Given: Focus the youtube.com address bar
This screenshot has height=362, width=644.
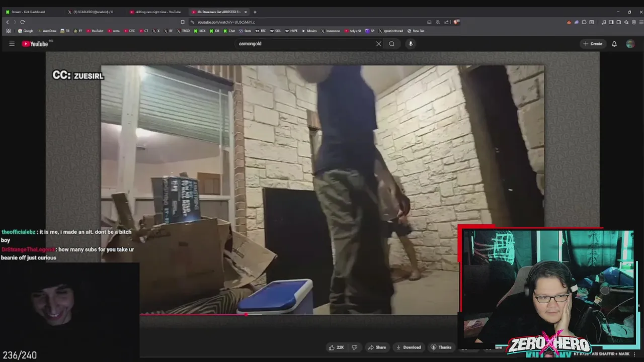Looking at the screenshot, I should click(307, 22).
